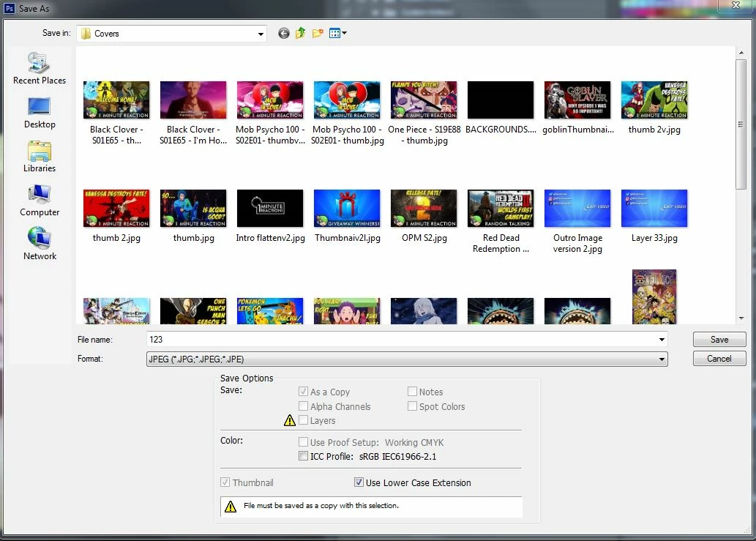The image size is (756, 541).
Task: Expand the Save in Covers dropdown
Action: point(261,34)
